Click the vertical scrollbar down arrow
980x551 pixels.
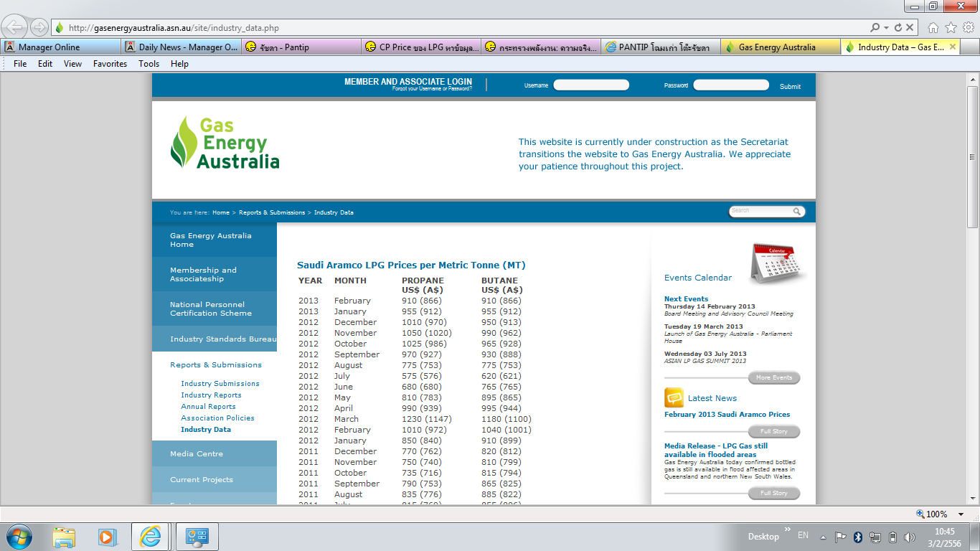(x=973, y=498)
